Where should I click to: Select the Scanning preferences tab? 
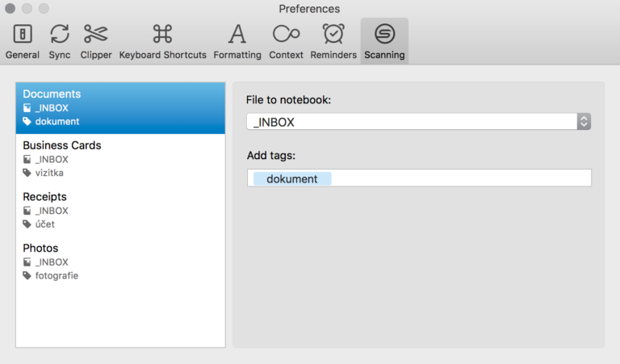(384, 41)
